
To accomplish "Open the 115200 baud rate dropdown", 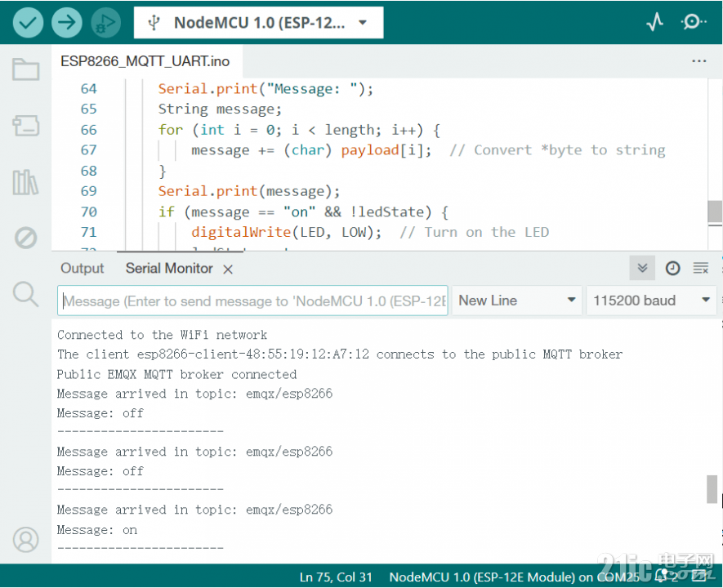I will pyautogui.click(x=651, y=301).
